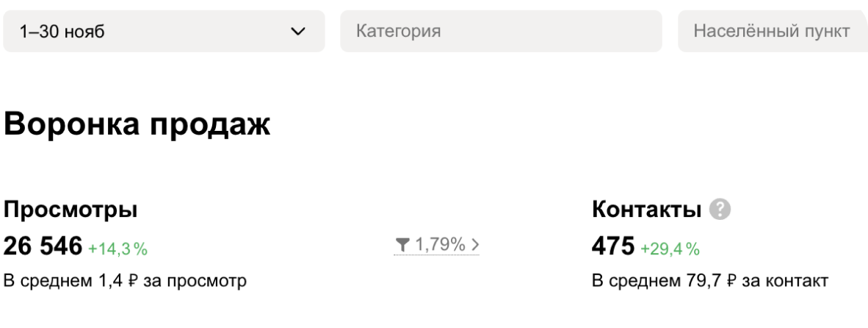868x328 pixels.
Task: Select the Просмотры metric label
Action: tap(70, 210)
